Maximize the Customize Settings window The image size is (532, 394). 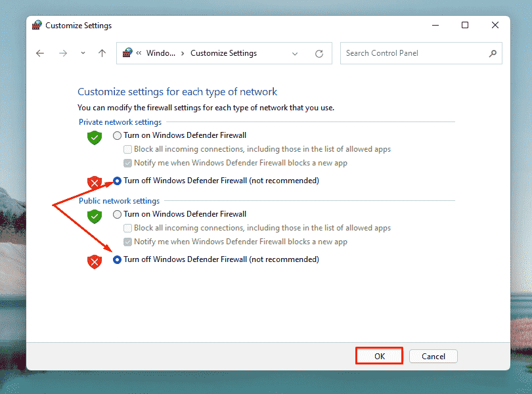click(465, 25)
